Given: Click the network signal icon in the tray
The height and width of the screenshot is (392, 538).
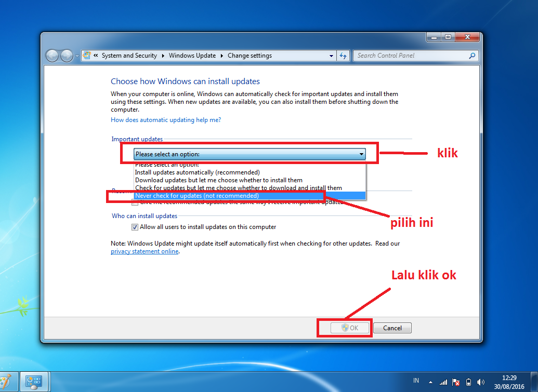Looking at the screenshot, I should 444,383.
